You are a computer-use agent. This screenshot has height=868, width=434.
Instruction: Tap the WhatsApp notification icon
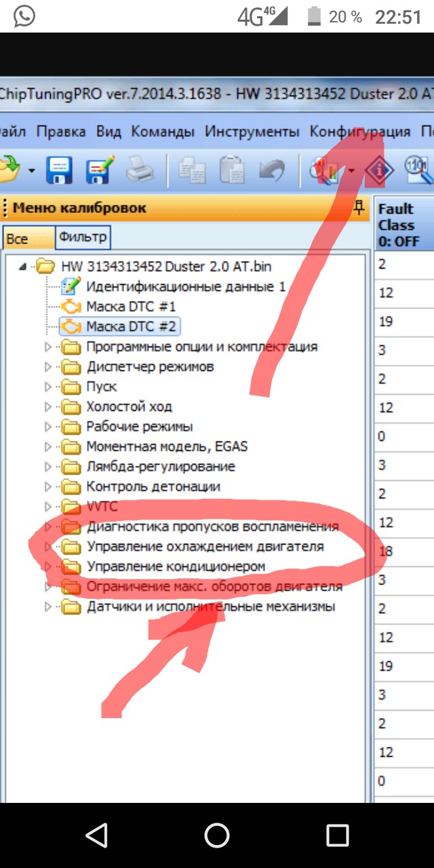24,16
